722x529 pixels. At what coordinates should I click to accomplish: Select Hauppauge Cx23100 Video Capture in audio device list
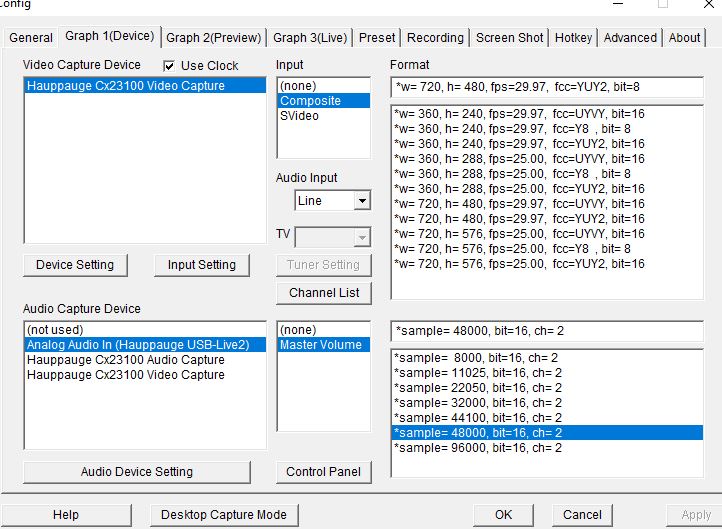click(145, 375)
